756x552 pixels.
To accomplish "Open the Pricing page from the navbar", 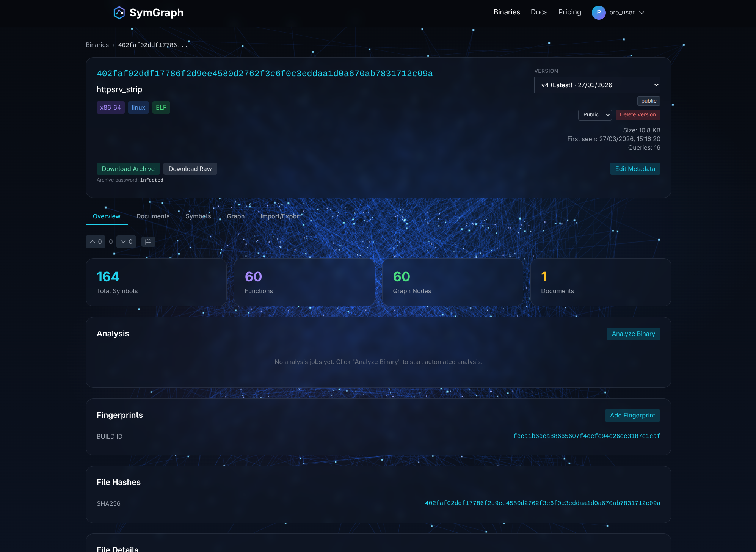I will click(x=569, y=12).
